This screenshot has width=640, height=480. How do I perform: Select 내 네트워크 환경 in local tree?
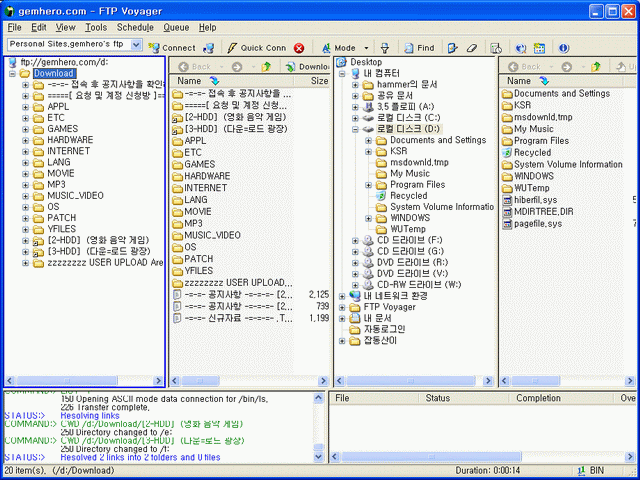[x=395, y=296]
